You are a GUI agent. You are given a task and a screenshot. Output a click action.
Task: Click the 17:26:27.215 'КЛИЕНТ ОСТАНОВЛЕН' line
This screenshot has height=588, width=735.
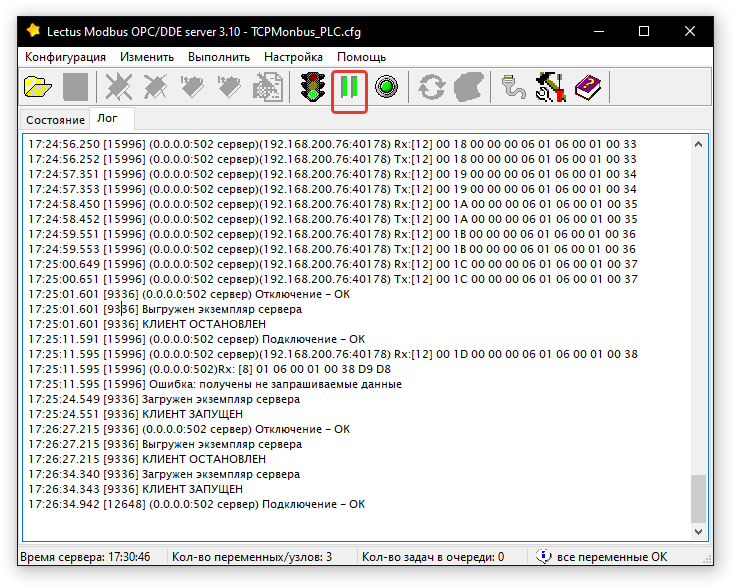pyautogui.click(x=147, y=459)
